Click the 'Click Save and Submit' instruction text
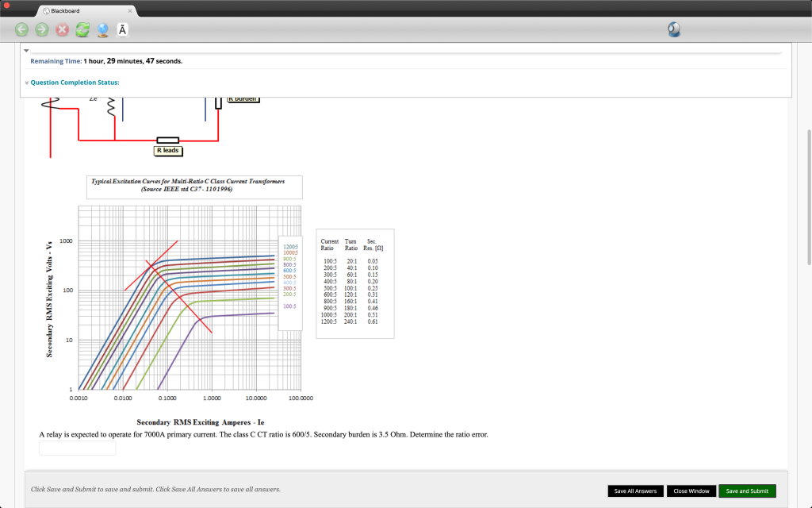 155,489
